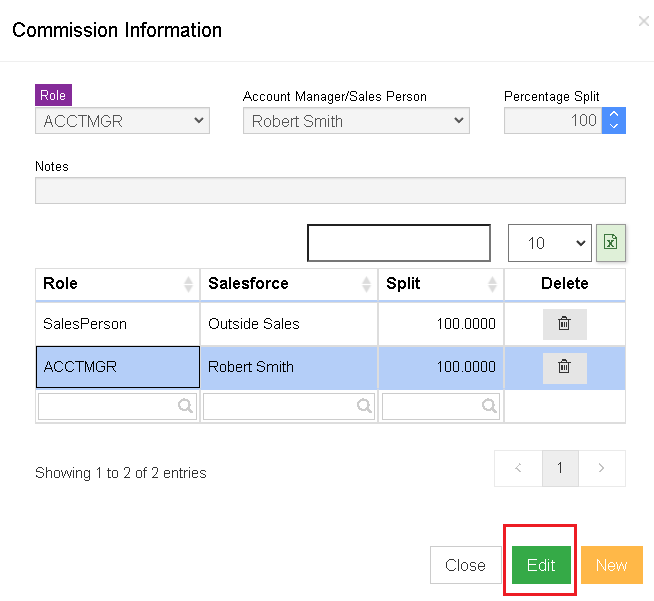Image resolution: width=654 pixels, height=601 pixels.
Task: Sort table by Role column arrows
Action: (189, 284)
